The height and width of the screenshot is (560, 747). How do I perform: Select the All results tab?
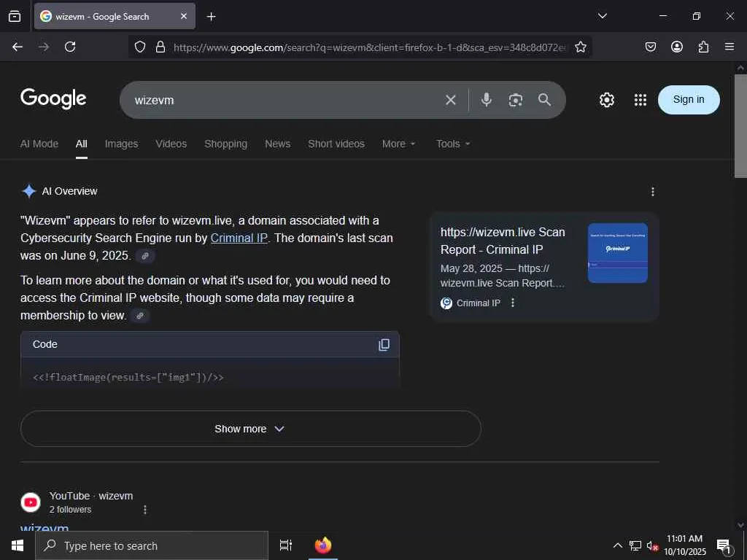(82, 144)
